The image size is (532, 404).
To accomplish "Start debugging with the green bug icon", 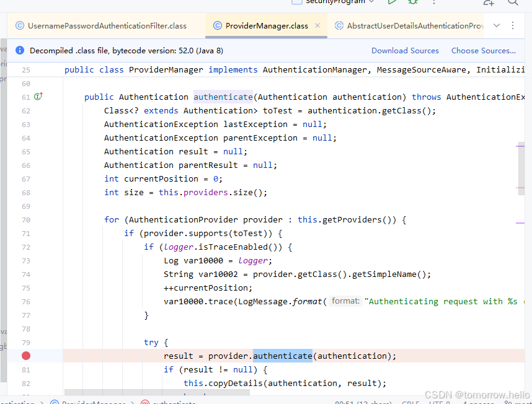I will [x=412, y=2].
